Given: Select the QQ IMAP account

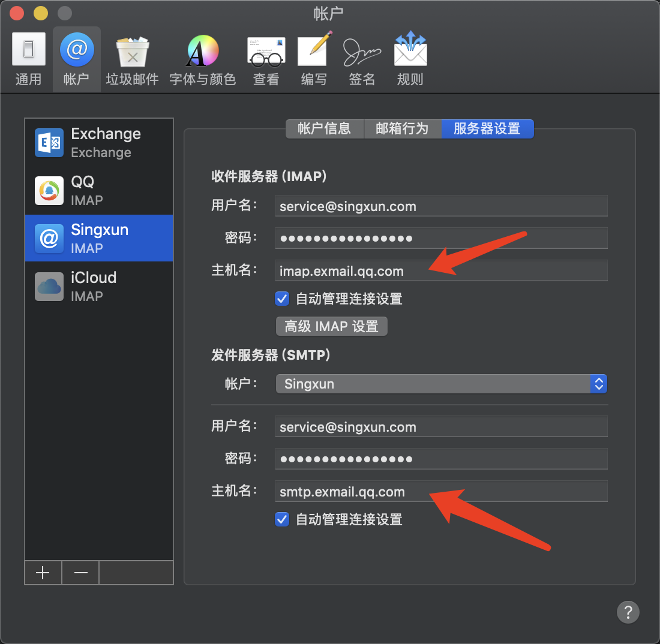Looking at the screenshot, I should tap(99, 191).
